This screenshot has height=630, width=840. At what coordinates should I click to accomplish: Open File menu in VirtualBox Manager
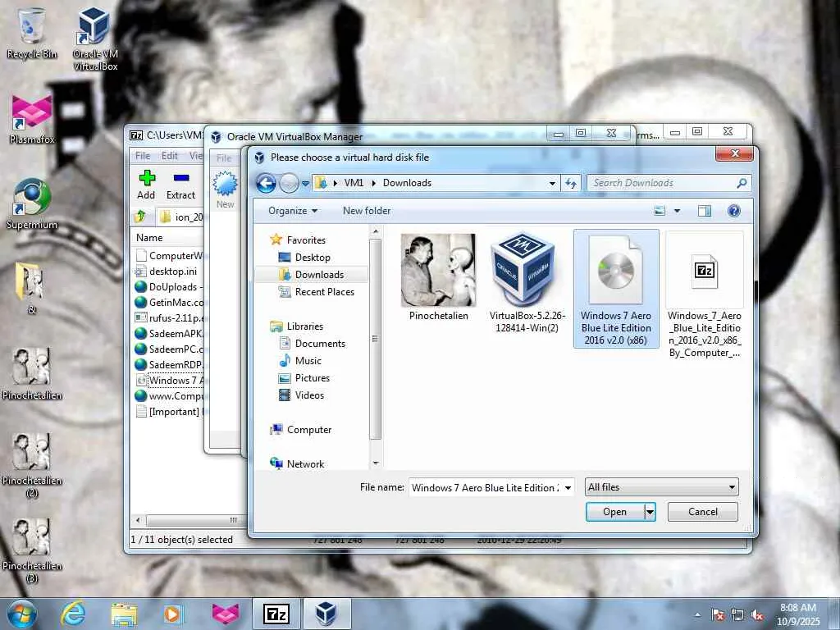(224, 158)
